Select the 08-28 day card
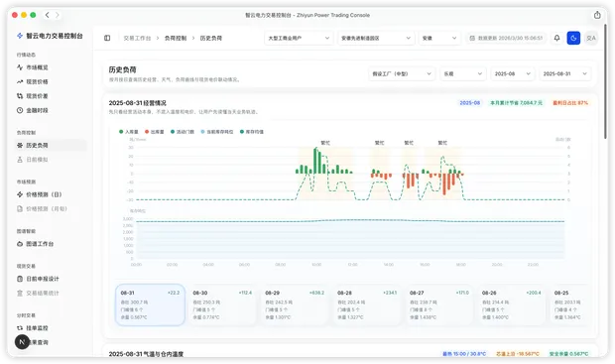The image size is (615, 364). 367,304
